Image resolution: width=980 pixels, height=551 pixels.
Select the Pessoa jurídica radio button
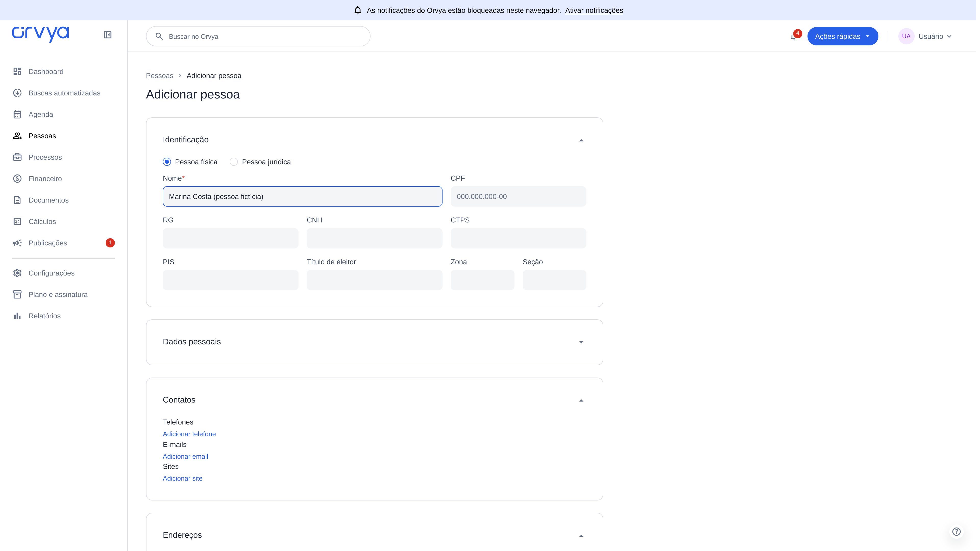point(234,162)
